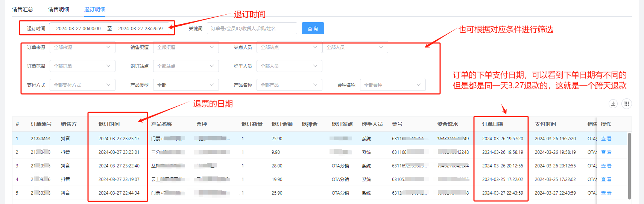Open 查看 for row 5 order

tap(606, 193)
